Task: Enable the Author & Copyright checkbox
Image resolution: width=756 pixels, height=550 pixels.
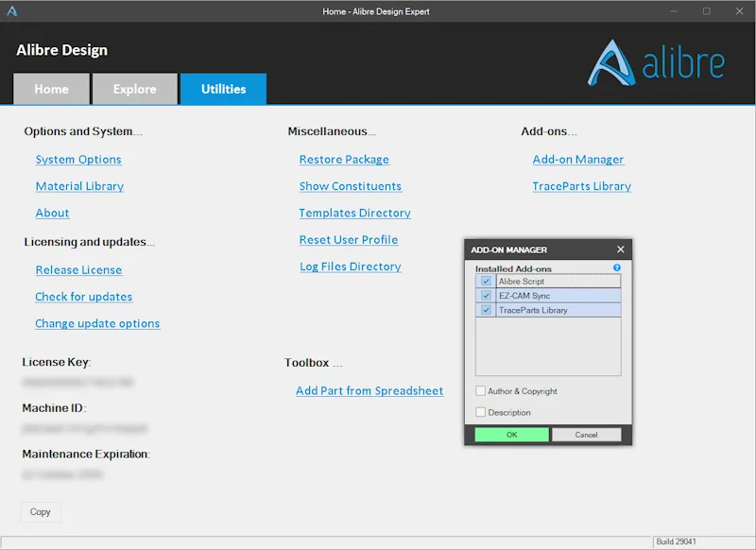Action: click(480, 391)
